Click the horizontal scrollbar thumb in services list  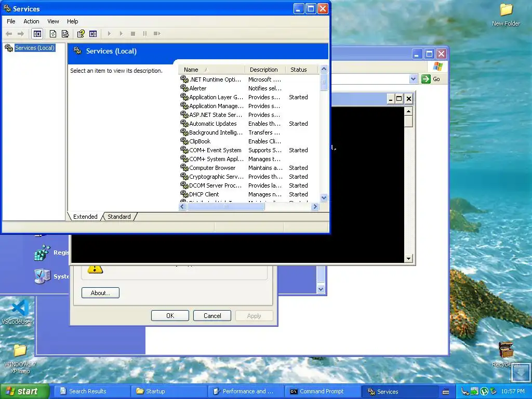(226, 206)
